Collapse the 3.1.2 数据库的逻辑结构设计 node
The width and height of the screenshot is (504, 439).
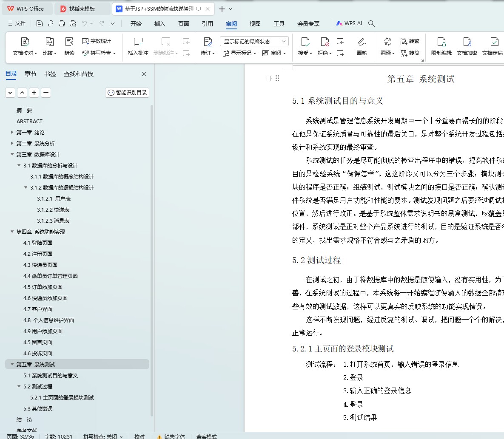[x=26, y=187]
